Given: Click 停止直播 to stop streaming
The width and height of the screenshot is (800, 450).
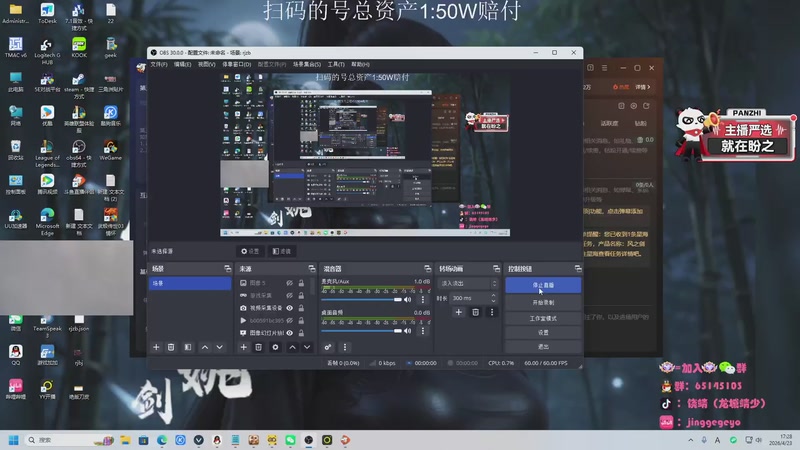Looking at the screenshot, I should click(x=543, y=285).
